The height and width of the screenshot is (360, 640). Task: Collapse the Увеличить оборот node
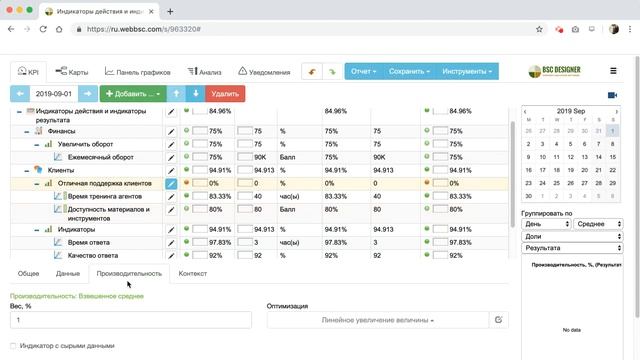click(37, 144)
